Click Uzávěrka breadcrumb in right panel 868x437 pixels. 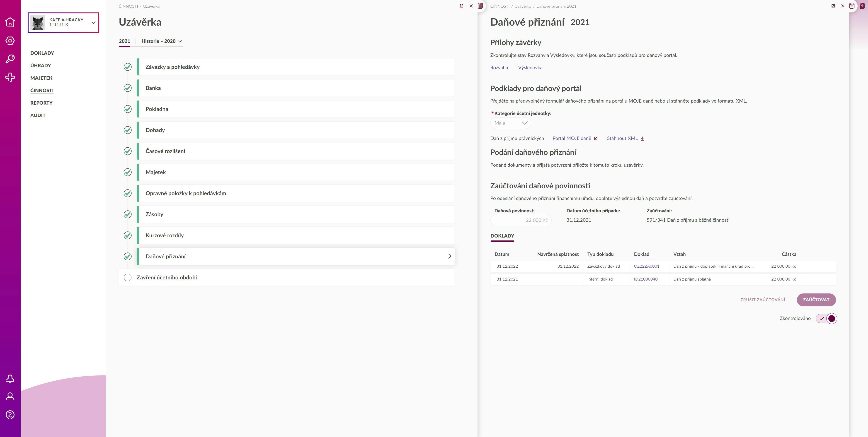tap(523, 6)
